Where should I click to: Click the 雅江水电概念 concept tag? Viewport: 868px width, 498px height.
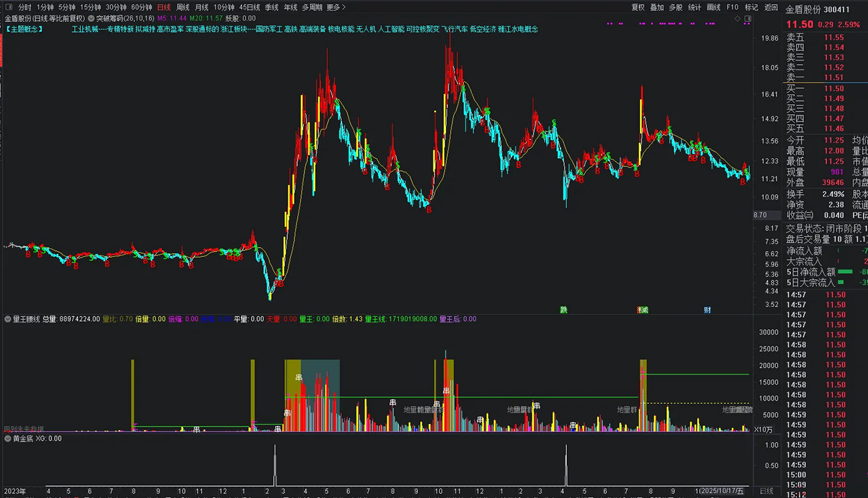tap(518, 29)
